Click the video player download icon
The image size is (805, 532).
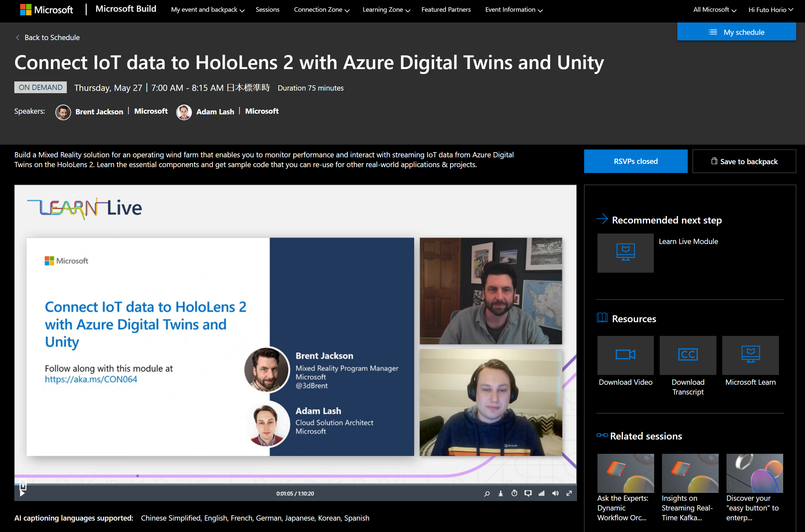[x=500, y=494]
